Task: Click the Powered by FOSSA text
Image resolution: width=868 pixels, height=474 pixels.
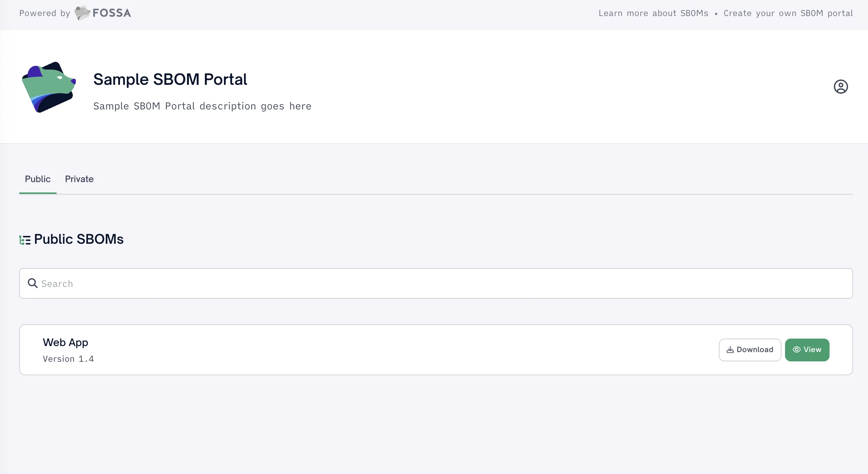Action: [44, 13]
